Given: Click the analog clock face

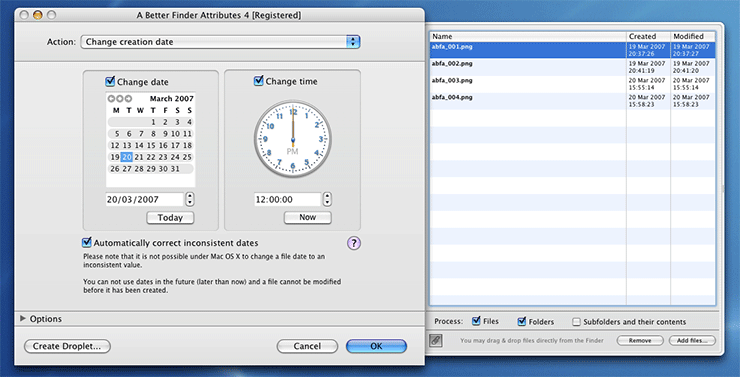Looking at the screenshot, I should pos(293,140).
